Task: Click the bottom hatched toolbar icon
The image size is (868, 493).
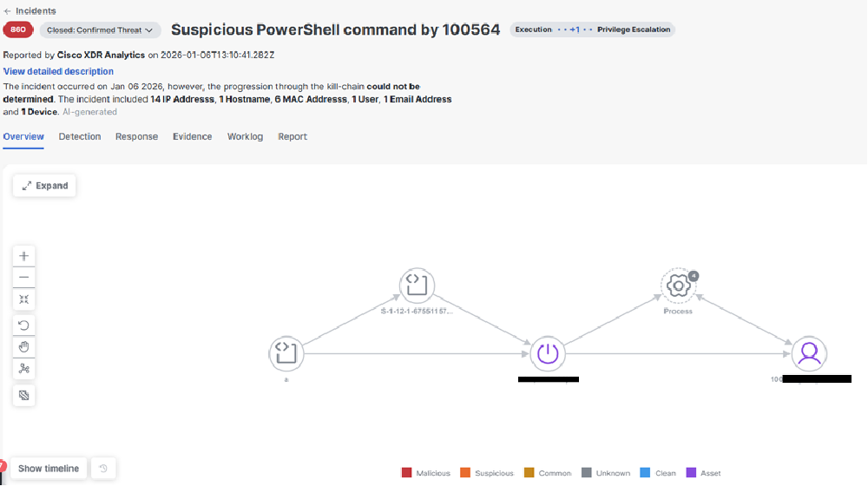Action: tap(23, 395)
